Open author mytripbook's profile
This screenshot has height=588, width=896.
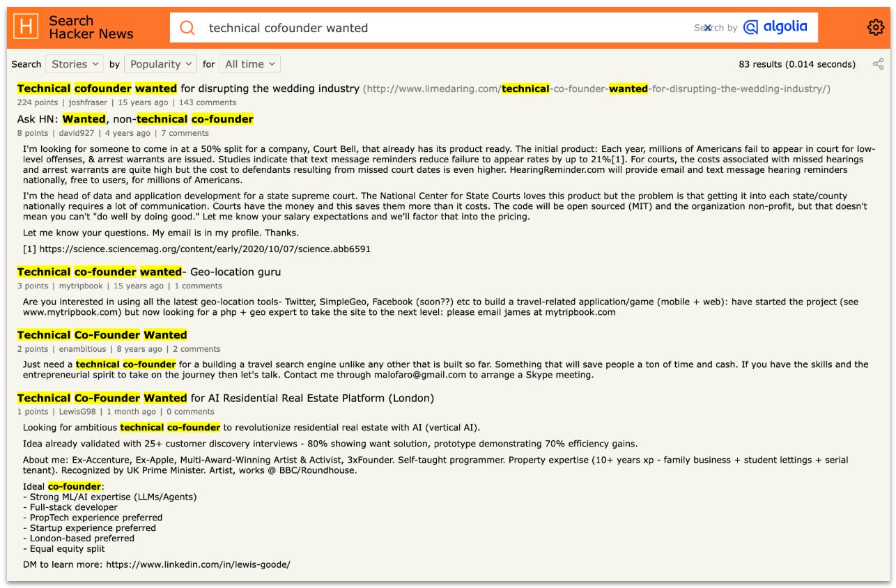(x=82, y=286)
